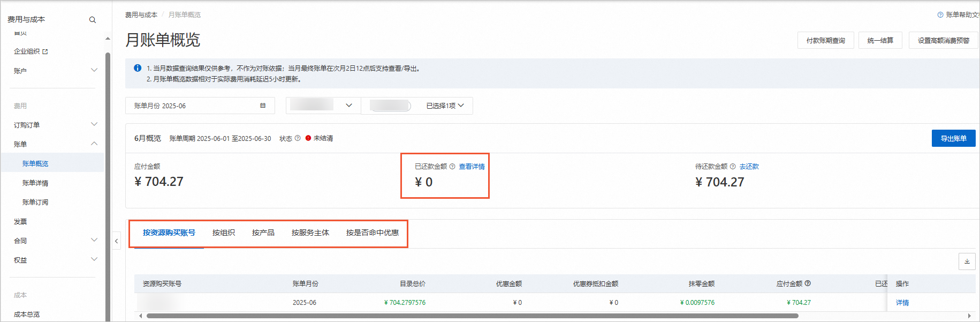
Task: Click the 未结清 status label
Action: point(323,138)
